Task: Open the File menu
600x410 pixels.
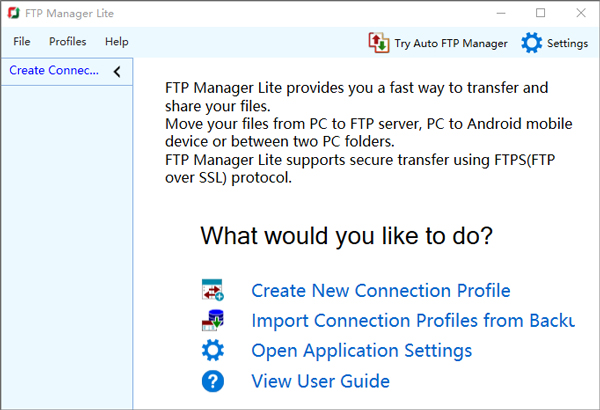Action: pyautogui.click(x=22, y=42)
